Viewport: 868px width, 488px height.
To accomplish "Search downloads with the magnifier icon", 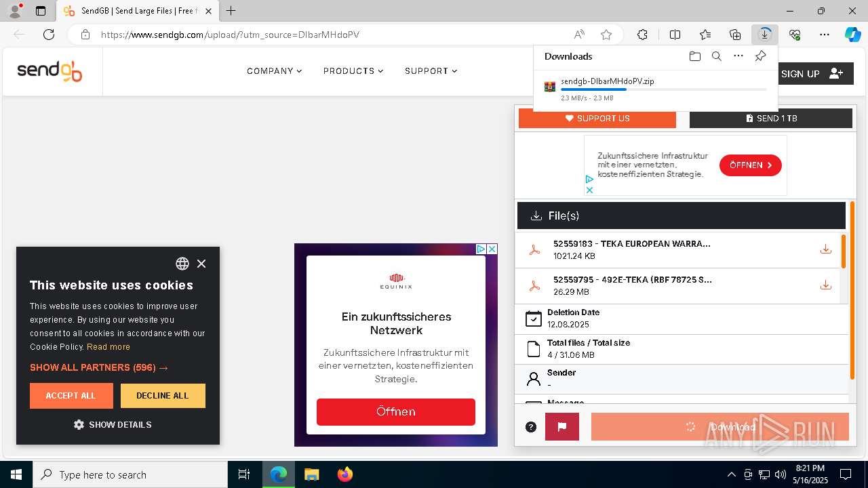I will 716,56.
